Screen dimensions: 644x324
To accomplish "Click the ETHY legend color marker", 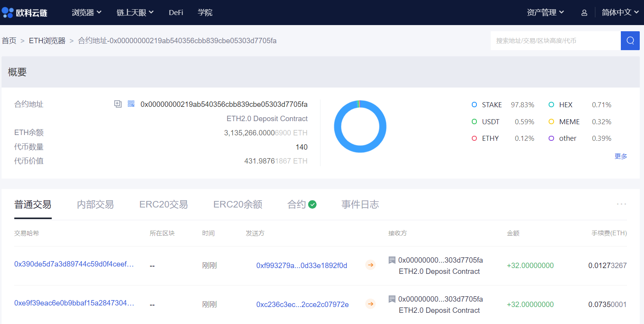I will 474,138.
